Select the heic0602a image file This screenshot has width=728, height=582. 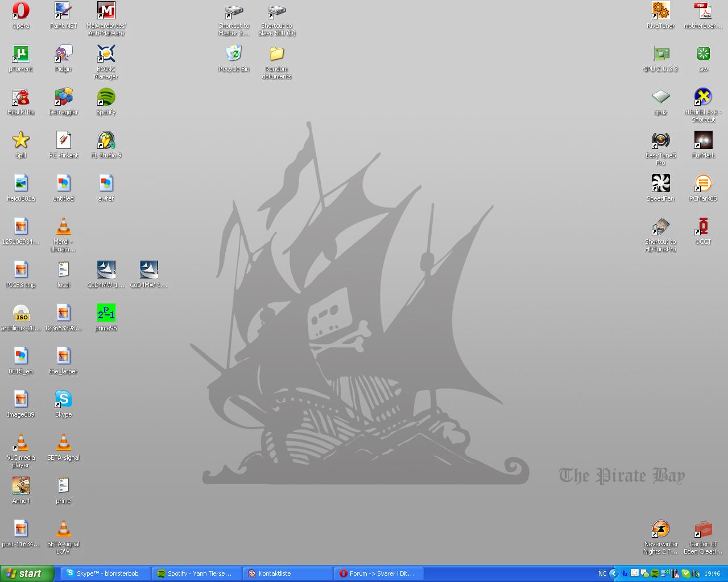[x=21, y=188]
